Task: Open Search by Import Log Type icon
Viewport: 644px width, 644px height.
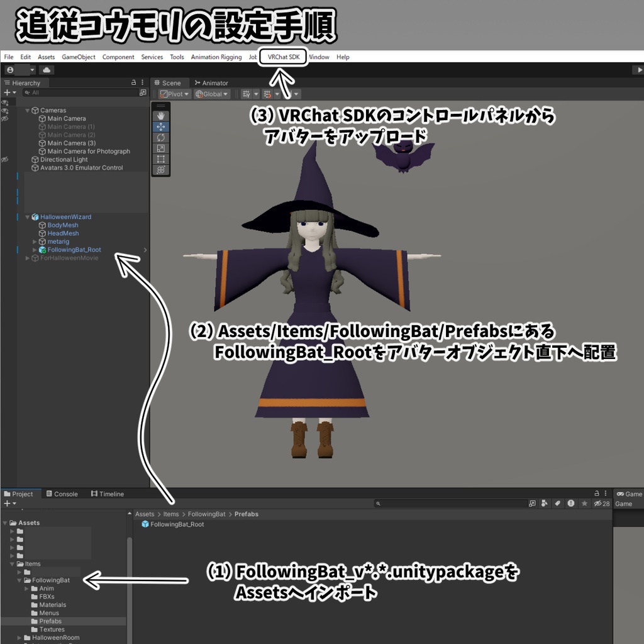Action: point(571,504)
